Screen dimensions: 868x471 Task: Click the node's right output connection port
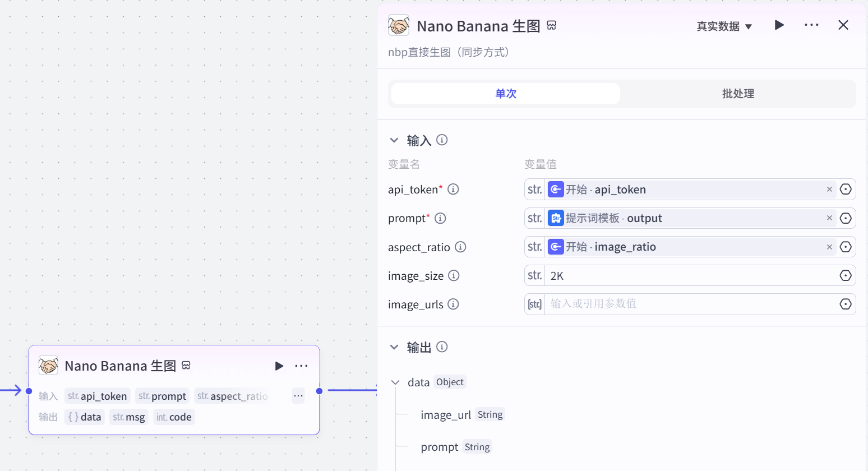click(319, 391)
